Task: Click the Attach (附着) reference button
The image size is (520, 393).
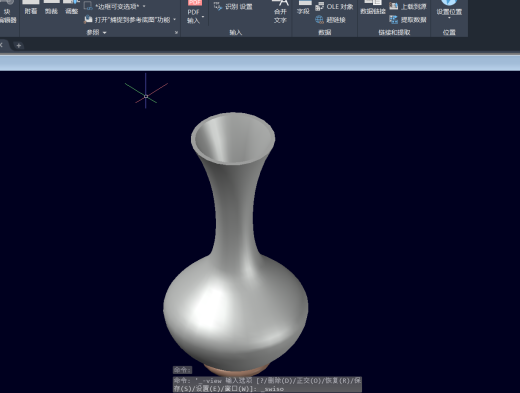Action: coord(31,8)
